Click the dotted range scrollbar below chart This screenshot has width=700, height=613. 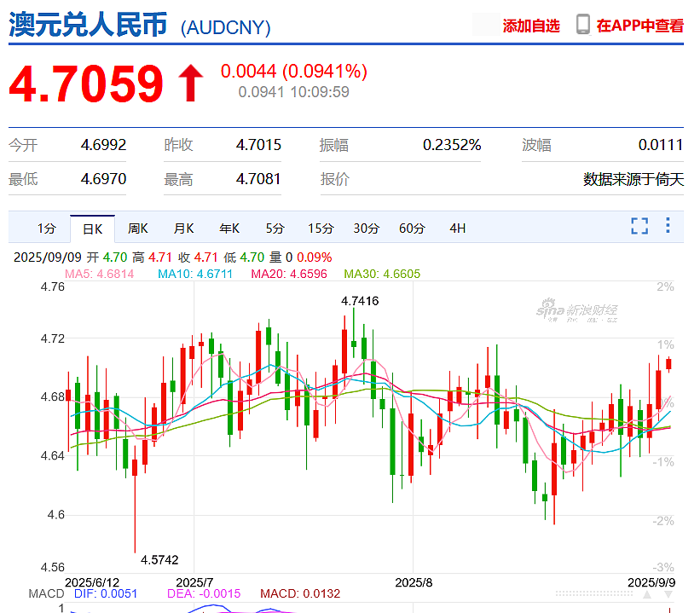click(x=594, y=593)
